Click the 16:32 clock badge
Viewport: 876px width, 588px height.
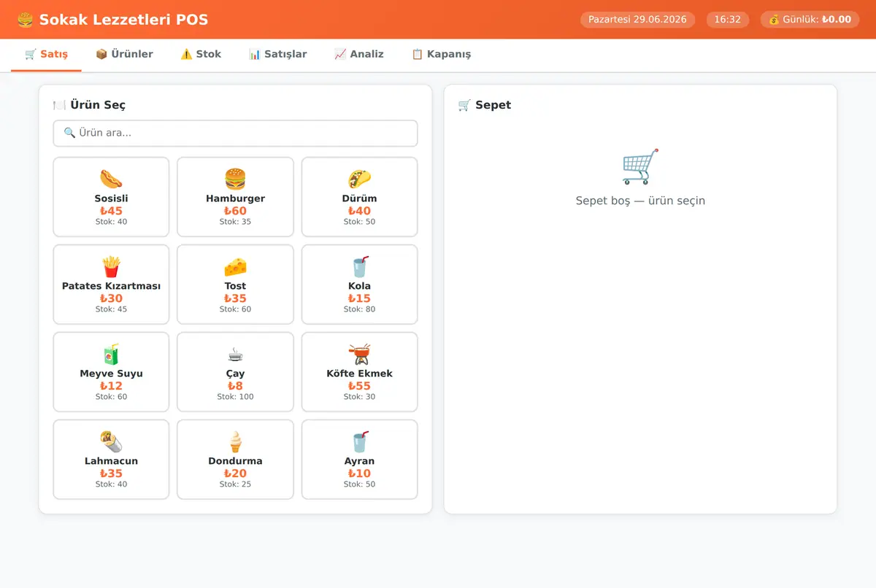coord(728,20)
